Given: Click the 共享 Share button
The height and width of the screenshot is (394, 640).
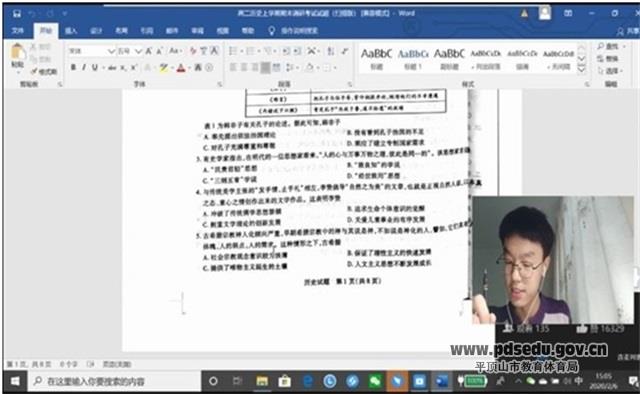Looking at the screenshot, I should point(628,31).
